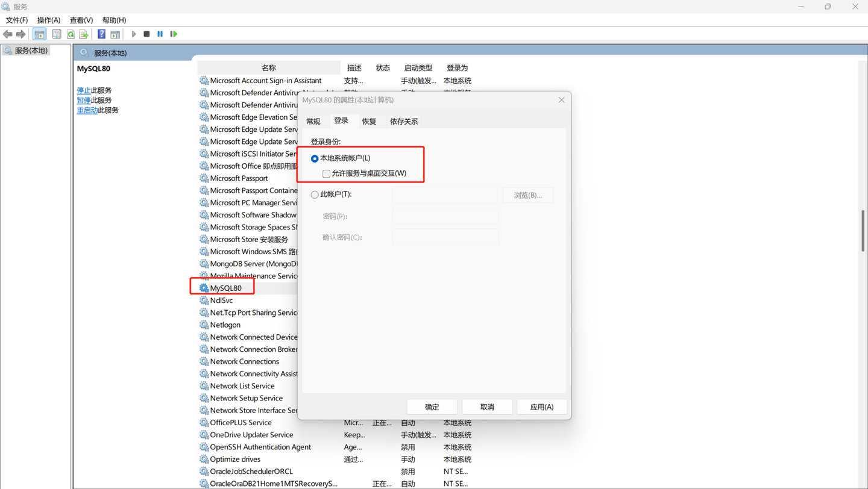Click gear icon of NdISvc service
This screenshot has height=489, width=868.
(204, 301)
